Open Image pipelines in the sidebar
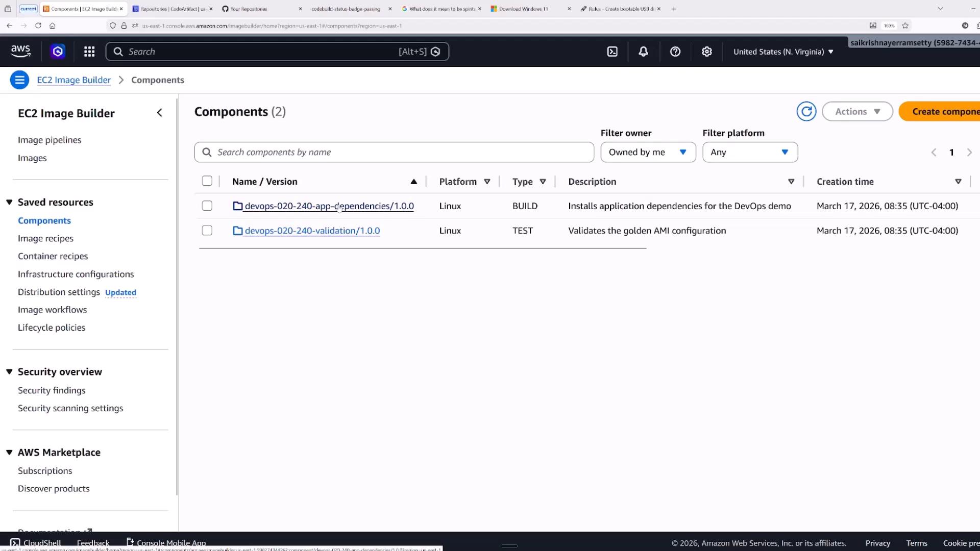Screen dimensions: 980x551 pos(50,140)
